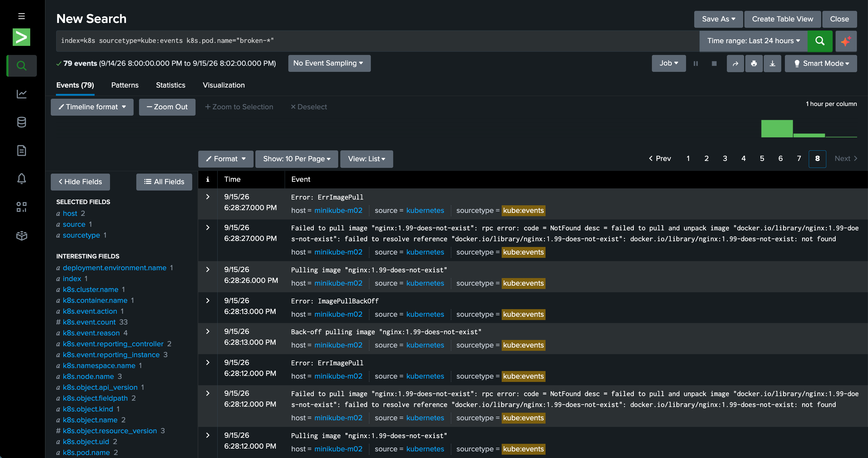Click the tallest green timeline bar

pos(777,129)
